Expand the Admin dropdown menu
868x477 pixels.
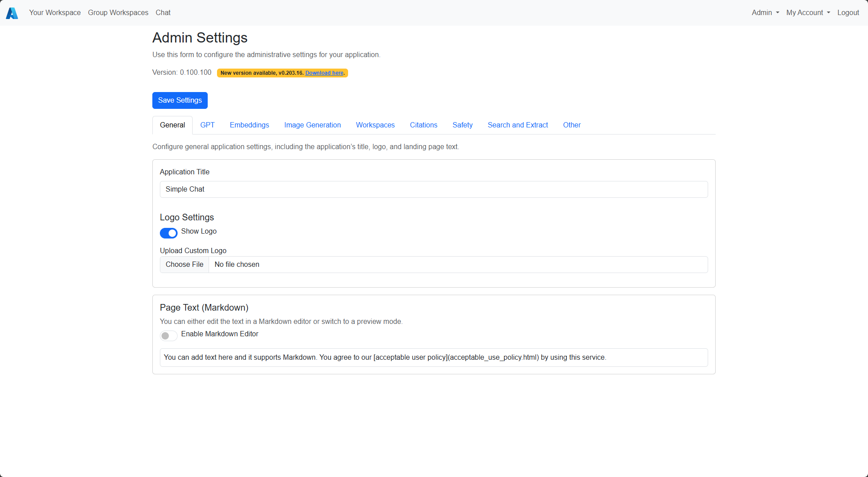click(x=765, y=13)
